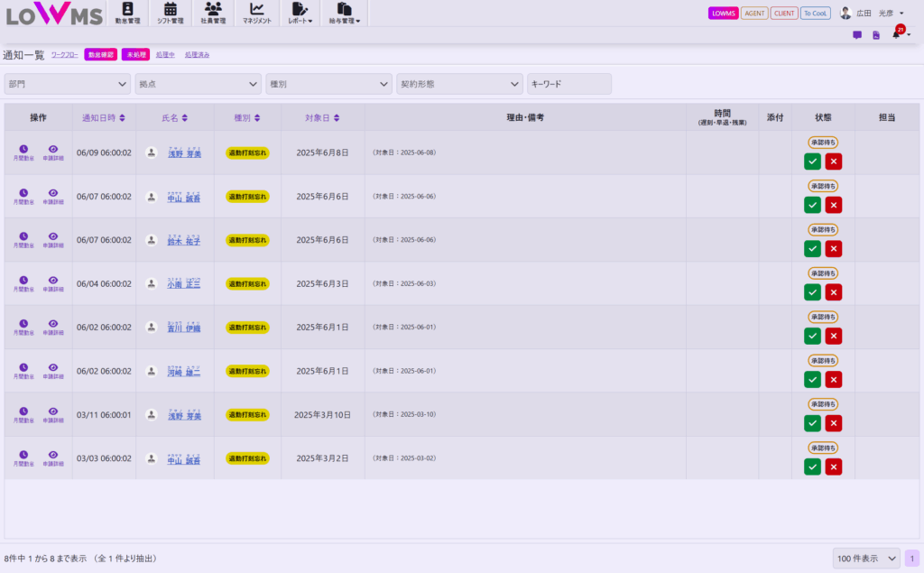The height and width of the screenshot is (573, 924).
Task: Open 勤怠管理 from the top navigation
Action: coord(127,13)
